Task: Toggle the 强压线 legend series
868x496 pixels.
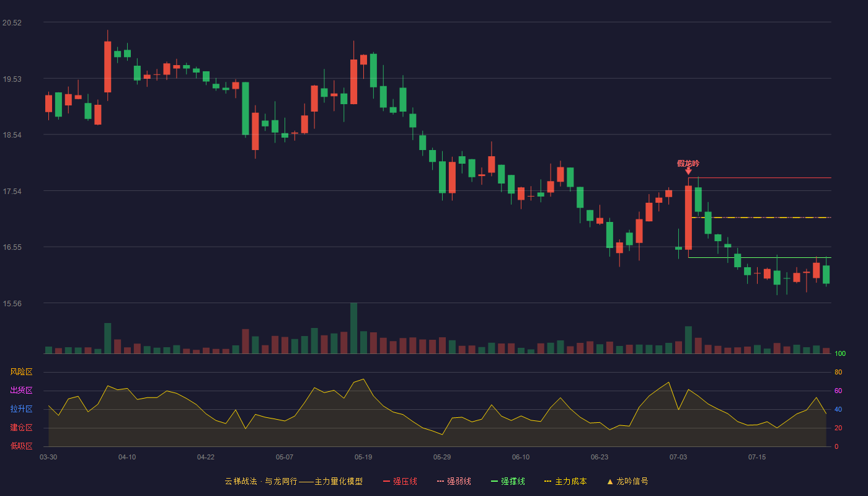Action: [400, 481]
